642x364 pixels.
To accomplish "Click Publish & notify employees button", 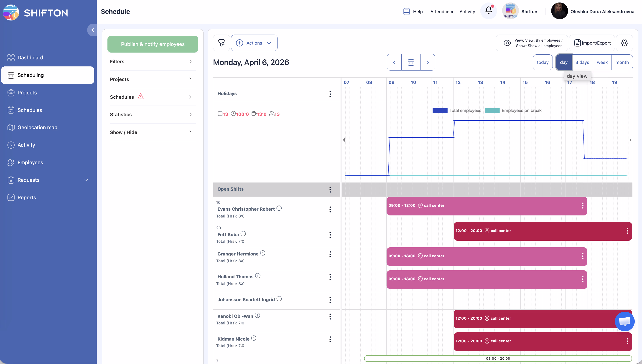I will (153, 44).
